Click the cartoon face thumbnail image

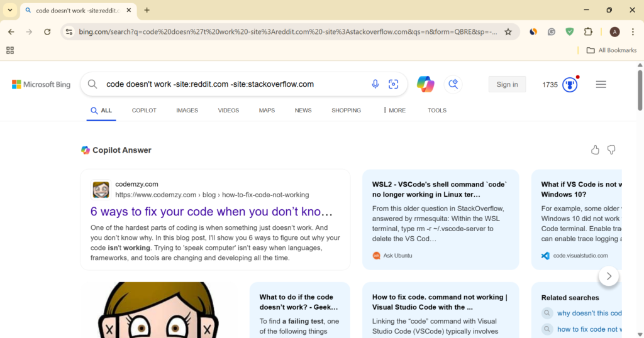coord(158,310)
